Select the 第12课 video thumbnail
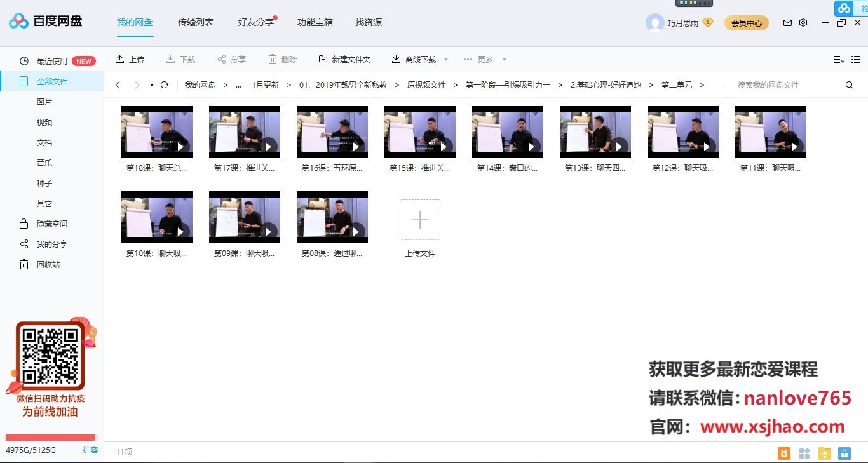Viewport: 868px width, 463px height. [683, 132]
